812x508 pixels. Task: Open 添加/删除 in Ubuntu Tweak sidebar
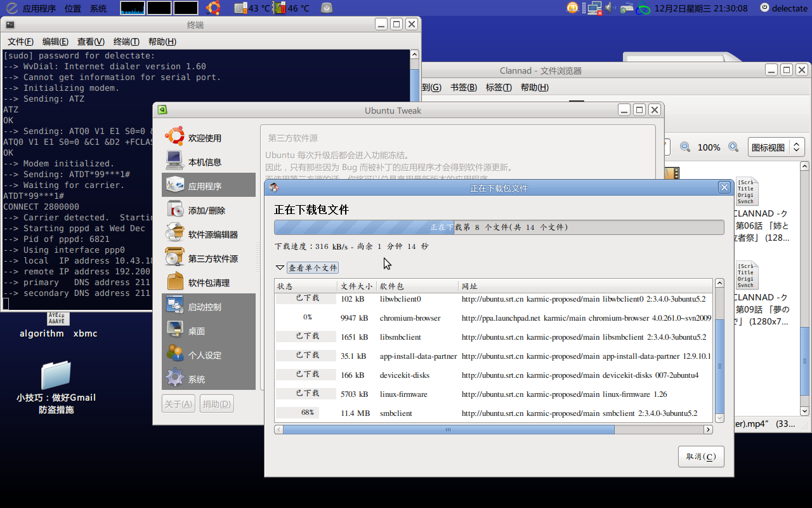209,210
